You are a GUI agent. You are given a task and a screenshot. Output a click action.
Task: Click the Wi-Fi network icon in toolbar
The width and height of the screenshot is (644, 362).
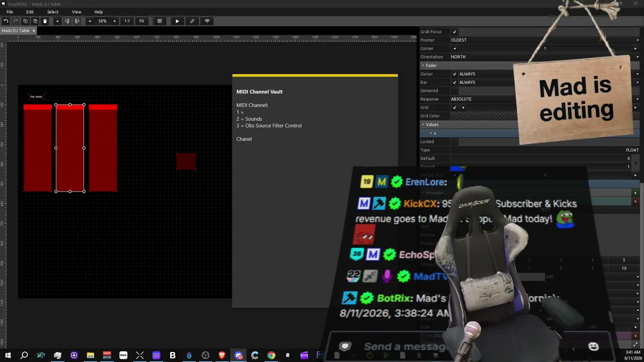(207, 21)
